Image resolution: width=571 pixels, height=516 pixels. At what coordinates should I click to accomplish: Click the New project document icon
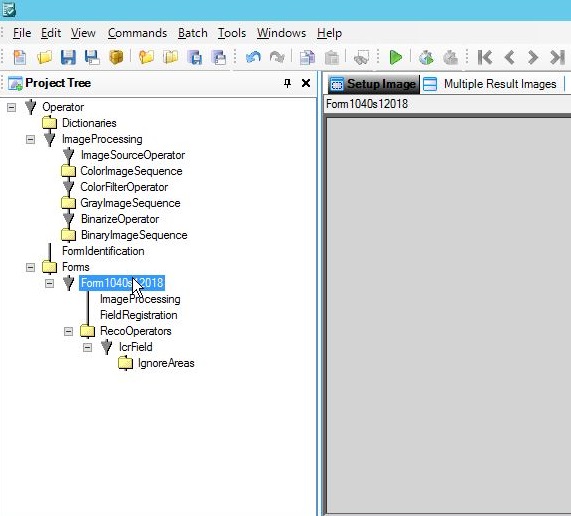coord(20,57)
